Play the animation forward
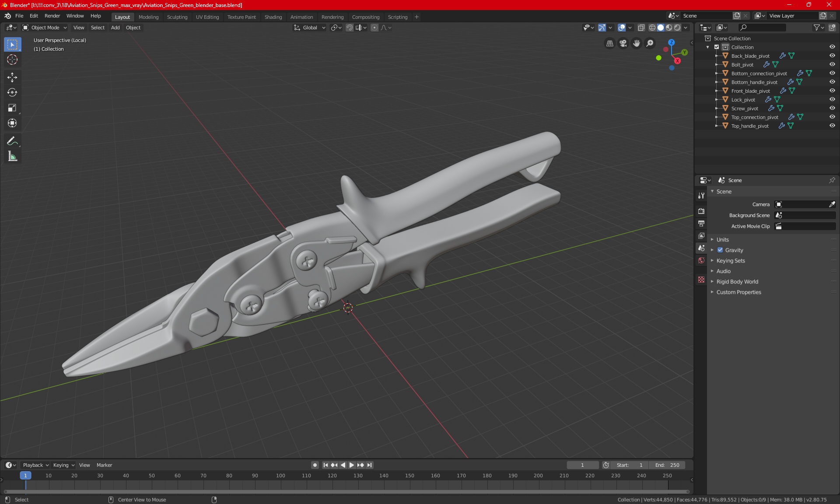This screenshot has width=840, height=504. (x=351, y=465)
